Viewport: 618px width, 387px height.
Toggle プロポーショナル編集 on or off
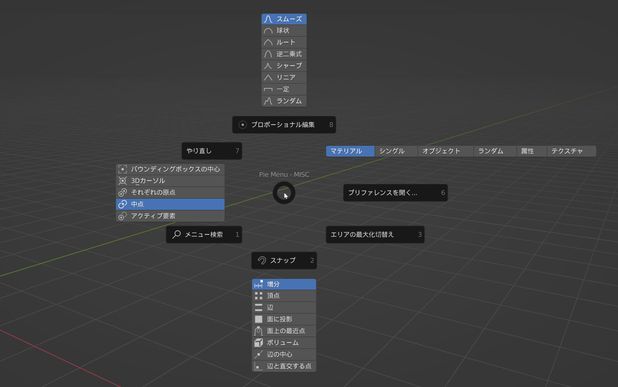[x=284, y=125]
